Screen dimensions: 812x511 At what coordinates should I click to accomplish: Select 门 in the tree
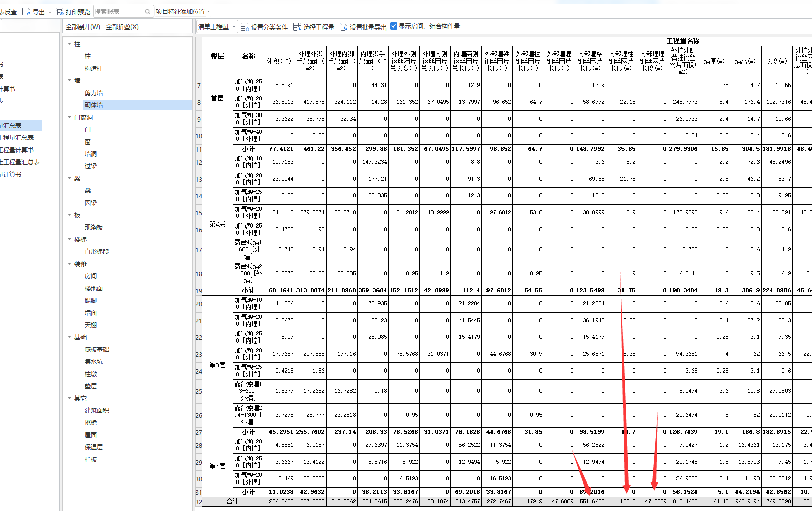tap(88, 129)
